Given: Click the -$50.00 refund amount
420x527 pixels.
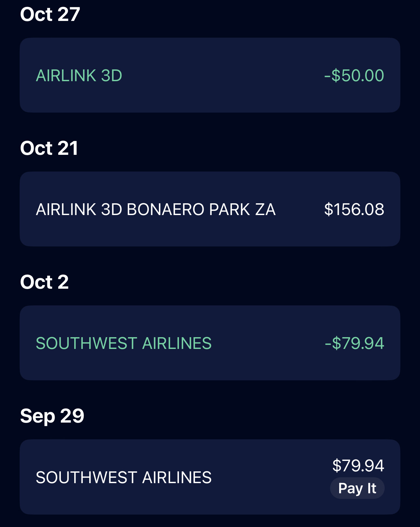Looking at the screenshot, I should 354,76.
